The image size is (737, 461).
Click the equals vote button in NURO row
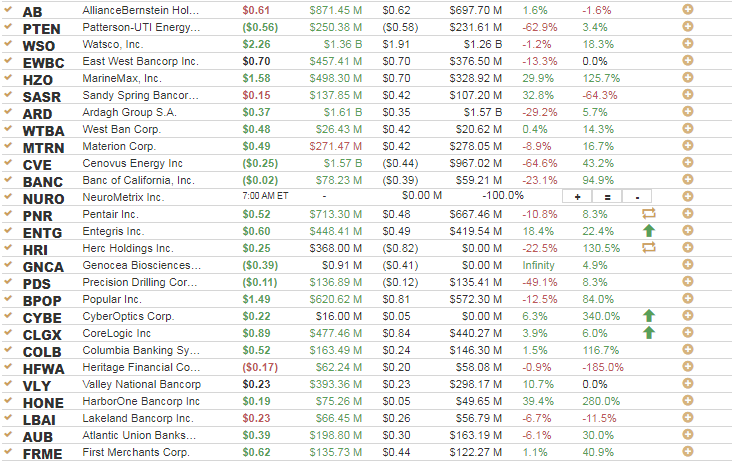[x=607, y=196]
